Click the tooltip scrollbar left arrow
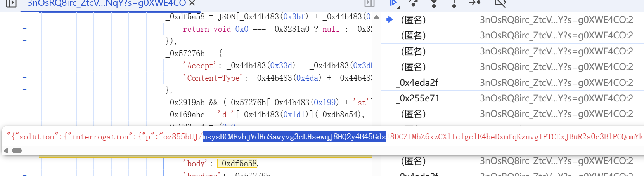The image size is (644, 176). click(6, 151)
